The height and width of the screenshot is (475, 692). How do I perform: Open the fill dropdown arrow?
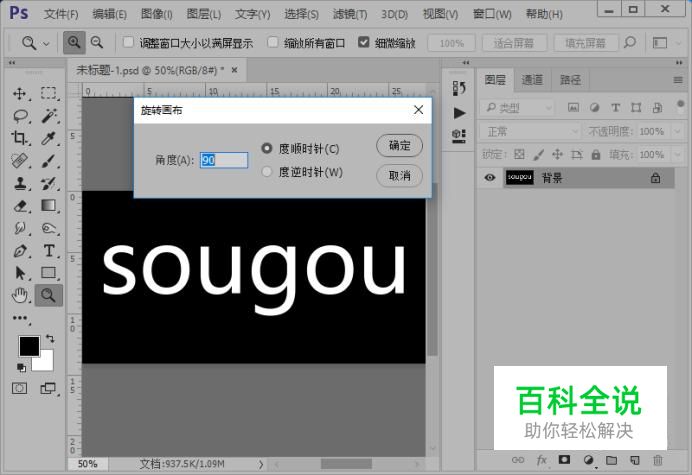click(x=677, y=155)
